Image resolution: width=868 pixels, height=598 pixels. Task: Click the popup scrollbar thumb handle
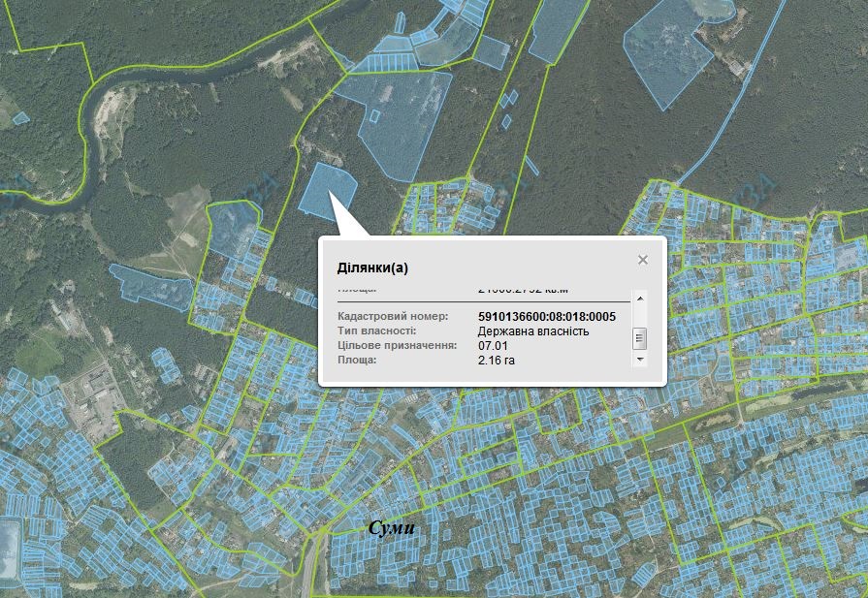point(639,338)
